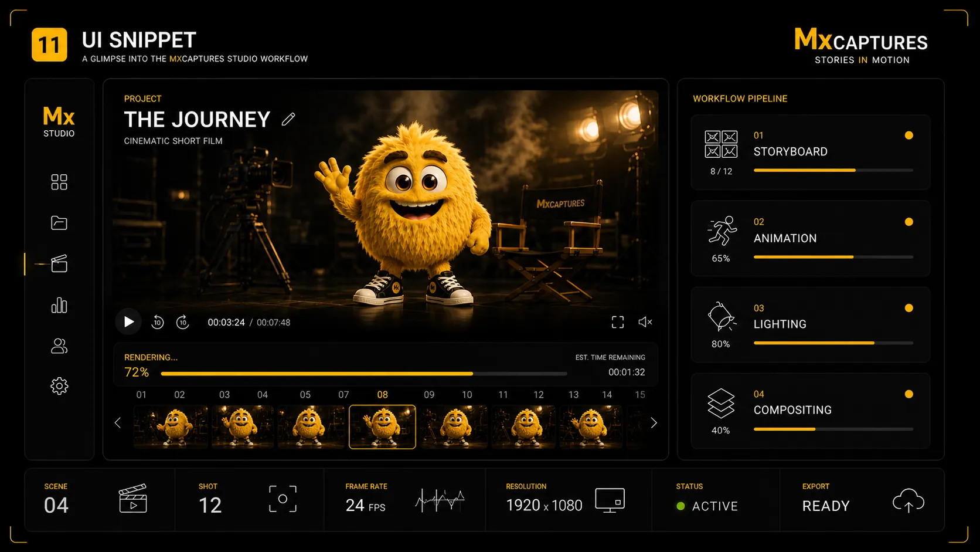This screenshot has width=980, height=552.
Task: Toggle the Animation status dot
Action: point(909,222)
